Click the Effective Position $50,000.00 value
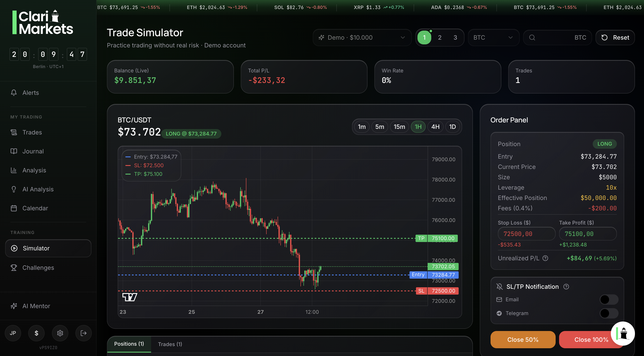 pos(599,198)
